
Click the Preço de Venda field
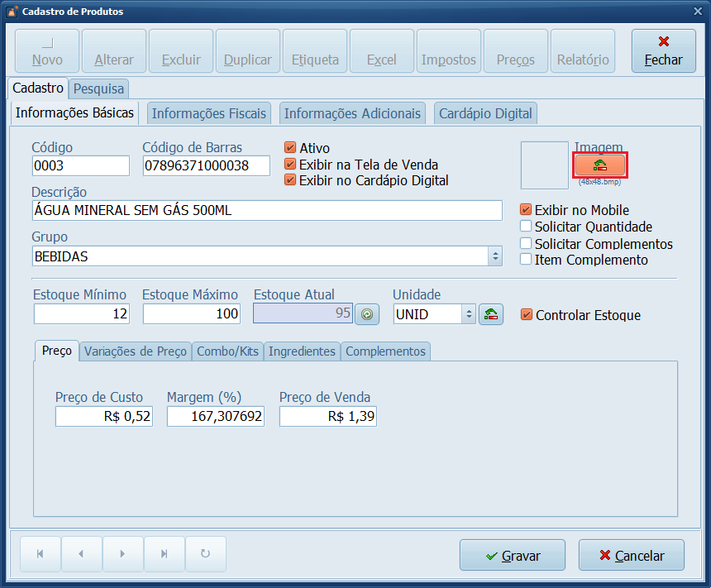pyautogui.click(x=327, y=418)
